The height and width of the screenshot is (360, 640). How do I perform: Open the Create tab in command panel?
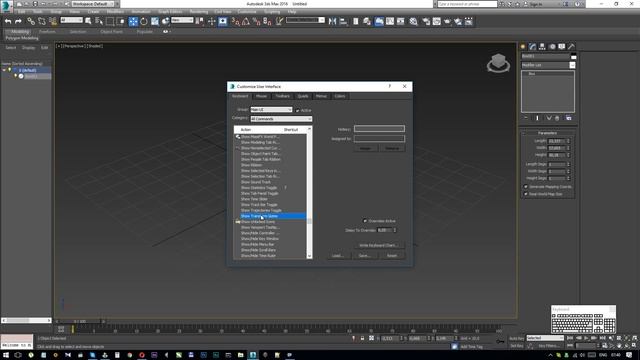coord(523,47)
